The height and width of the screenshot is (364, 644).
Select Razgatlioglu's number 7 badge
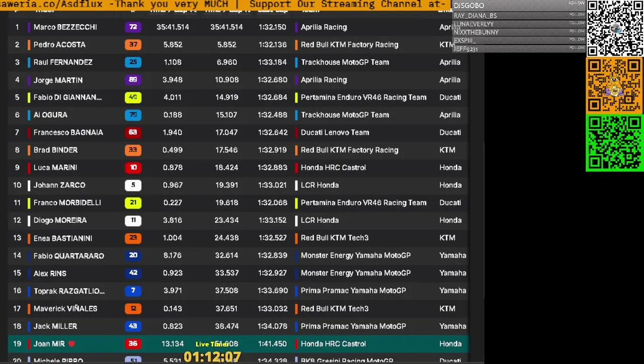click(133, 291)
